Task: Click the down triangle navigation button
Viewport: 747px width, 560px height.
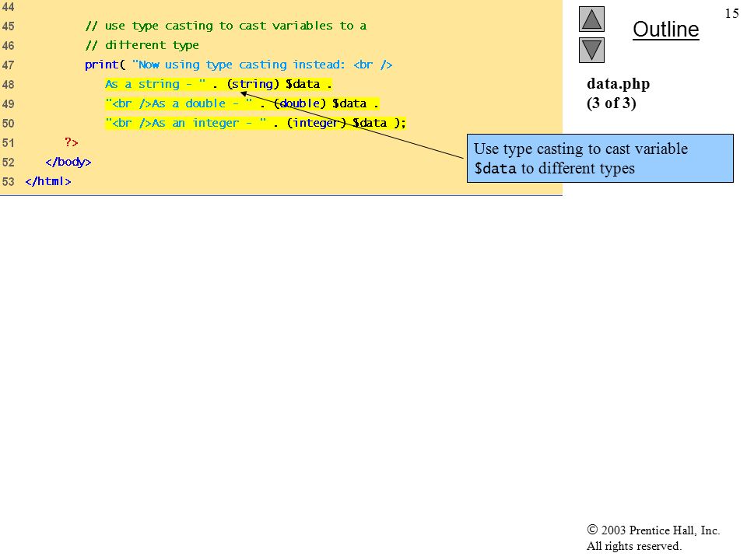Action: (591, 50)
